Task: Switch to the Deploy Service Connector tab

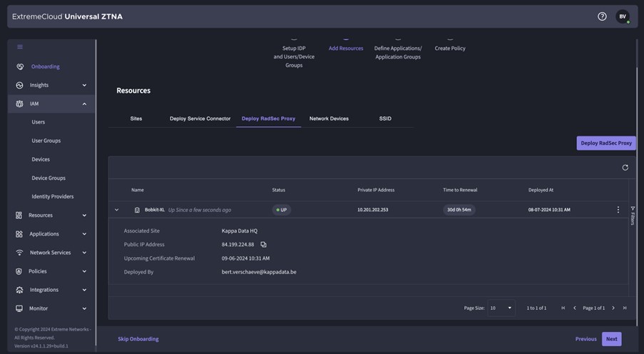Action: tap(200, 118)
